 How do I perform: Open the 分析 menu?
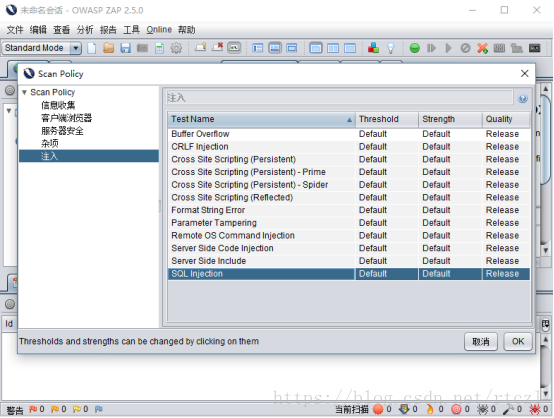click(x=85, y=30)
